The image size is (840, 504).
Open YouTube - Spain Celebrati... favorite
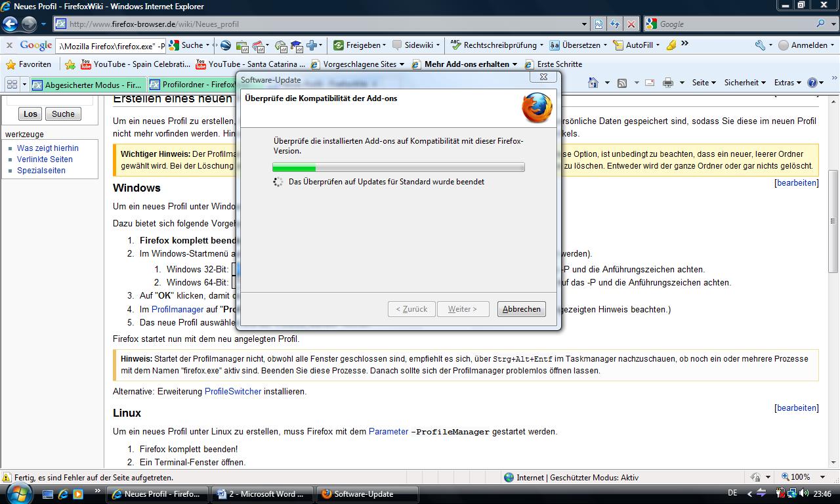click(136, 64)
